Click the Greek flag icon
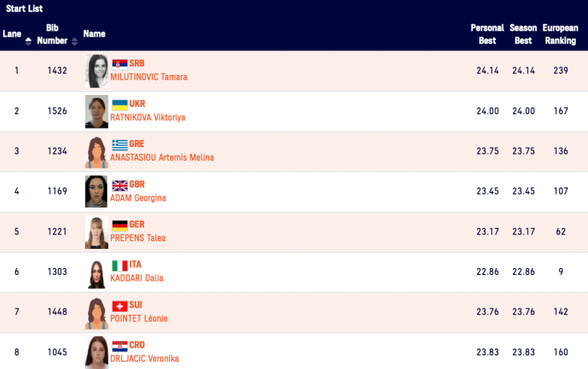Viewport: 588px width, 369px height. click(x=119, y=144)
